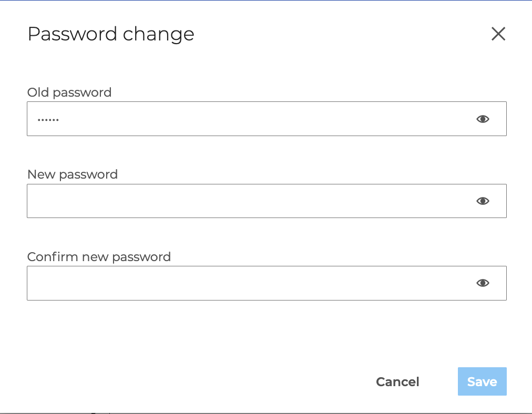The height and width of the screenshot is (414, 532).
Task: Reveal the New password text
Action: 483,201
